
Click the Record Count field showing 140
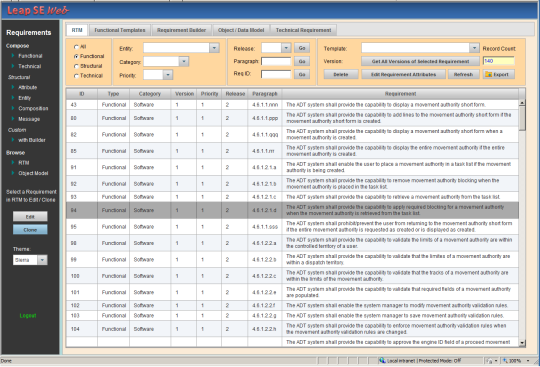point(499,61)
